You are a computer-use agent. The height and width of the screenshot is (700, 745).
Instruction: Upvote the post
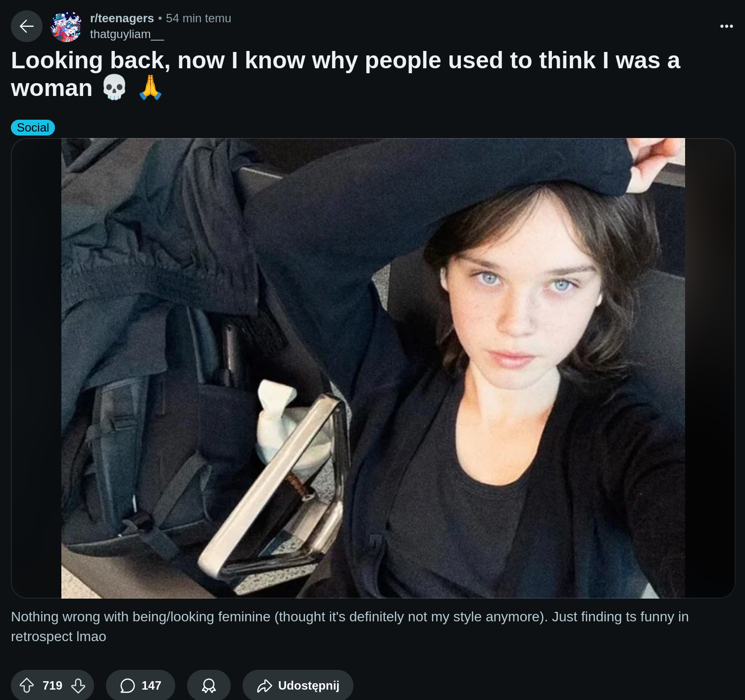(27, 685)
